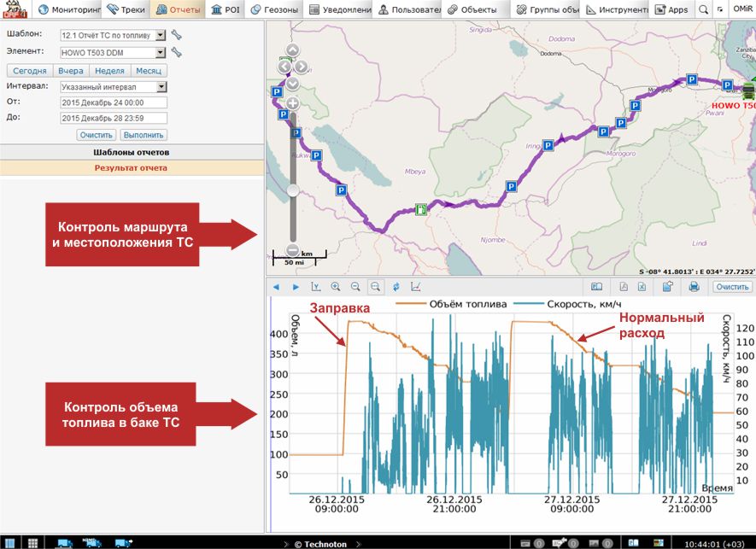Export report to file

click(x=668, y=287)
